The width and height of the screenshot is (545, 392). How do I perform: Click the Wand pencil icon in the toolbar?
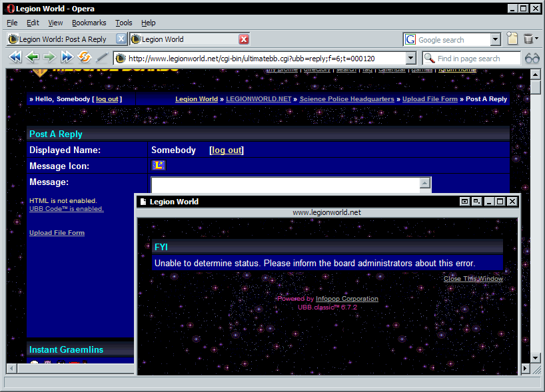point(101,58)
